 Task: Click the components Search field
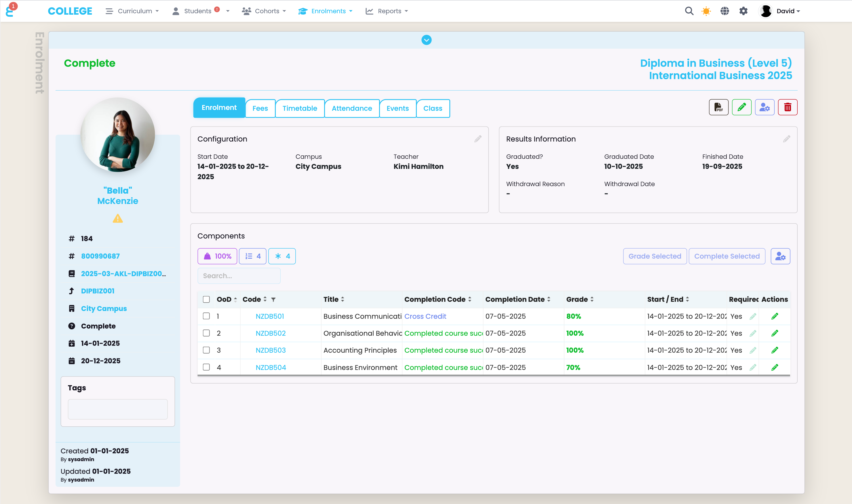(x=239, y=276)
